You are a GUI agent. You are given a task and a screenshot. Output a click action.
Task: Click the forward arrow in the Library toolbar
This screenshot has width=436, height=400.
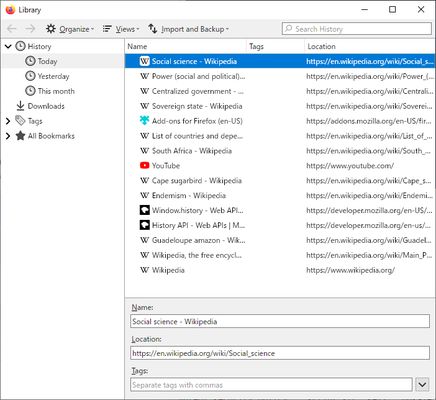[30, 29]
